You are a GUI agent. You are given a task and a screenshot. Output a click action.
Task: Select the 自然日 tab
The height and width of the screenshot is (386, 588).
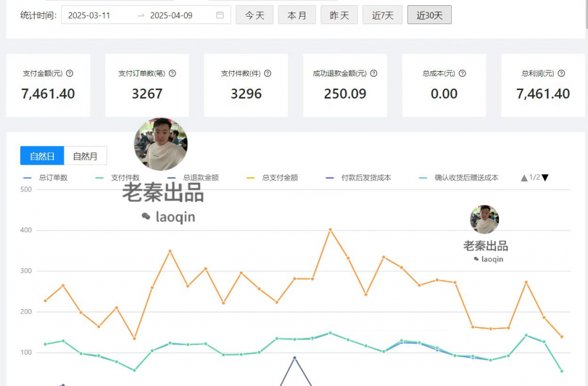41,155
